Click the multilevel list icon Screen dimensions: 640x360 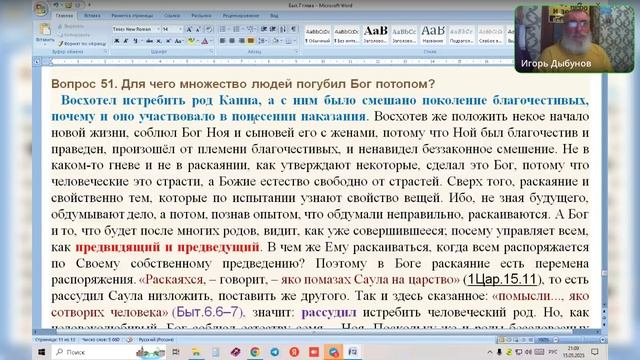(x=251, y=29)
